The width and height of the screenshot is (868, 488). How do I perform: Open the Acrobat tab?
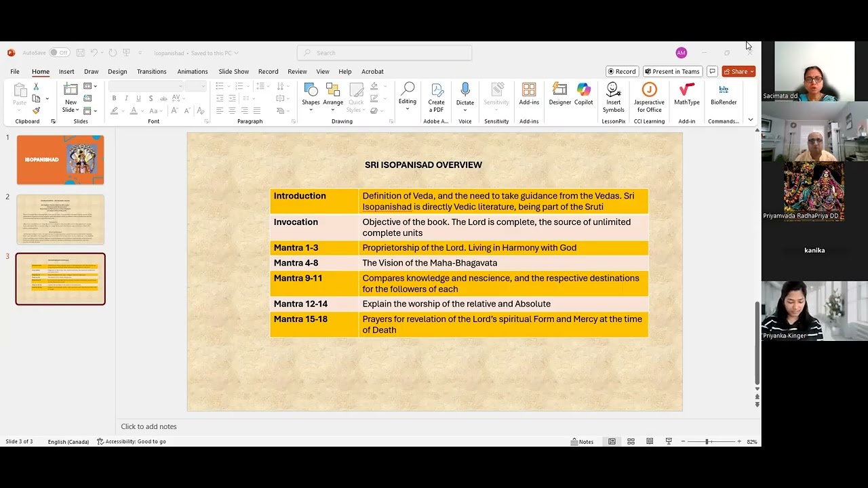[372, 71]
